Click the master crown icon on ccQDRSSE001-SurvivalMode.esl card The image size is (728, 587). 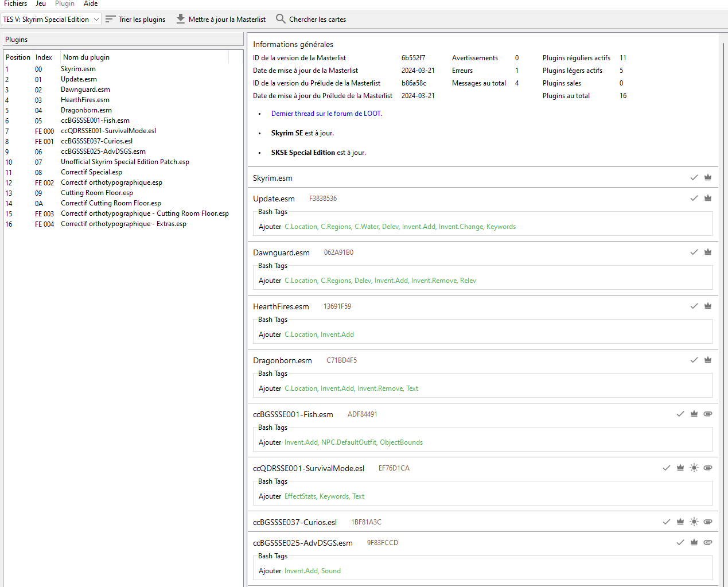pos(680,468)
